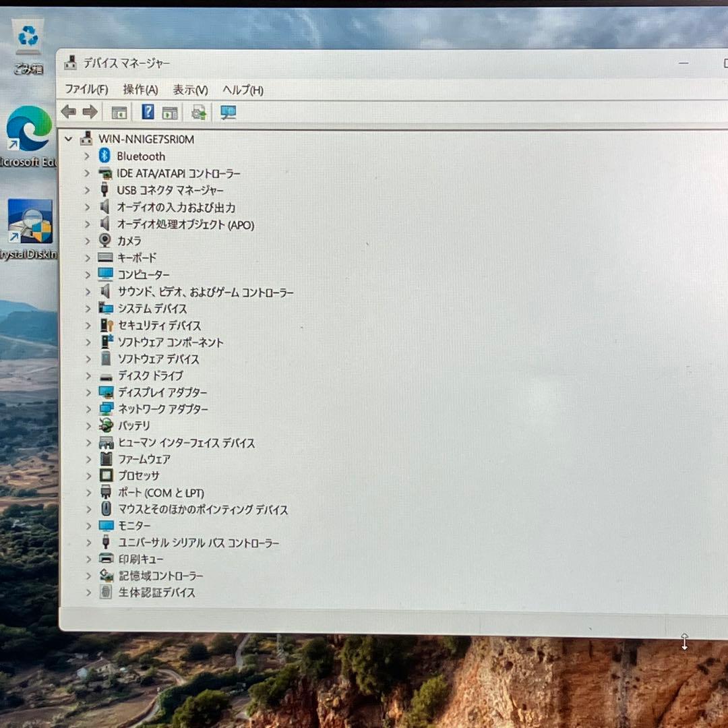The height and width of the screenshot is (728, 728).
Task: Click the Back navigation arrow
Action: tap(67, 112)
